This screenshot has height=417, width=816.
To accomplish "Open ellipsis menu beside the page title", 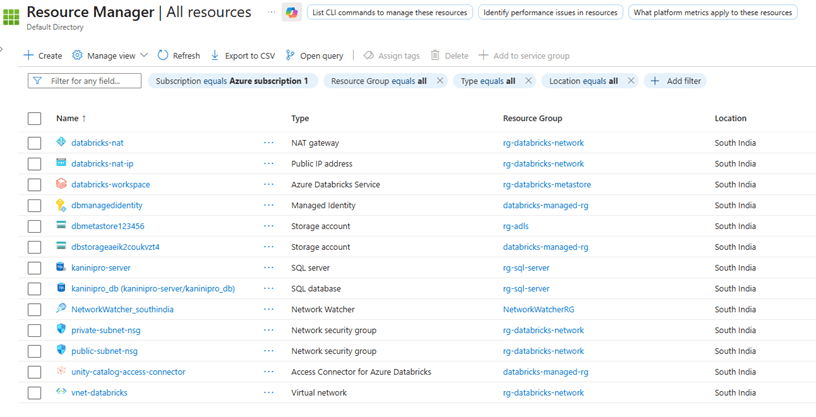I will click(x=271, y=12).
